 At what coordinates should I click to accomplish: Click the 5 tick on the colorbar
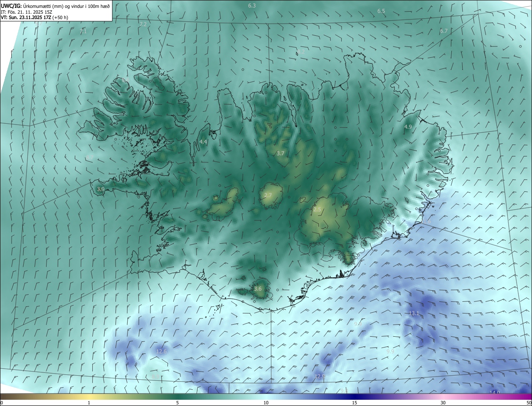point(177,403)
